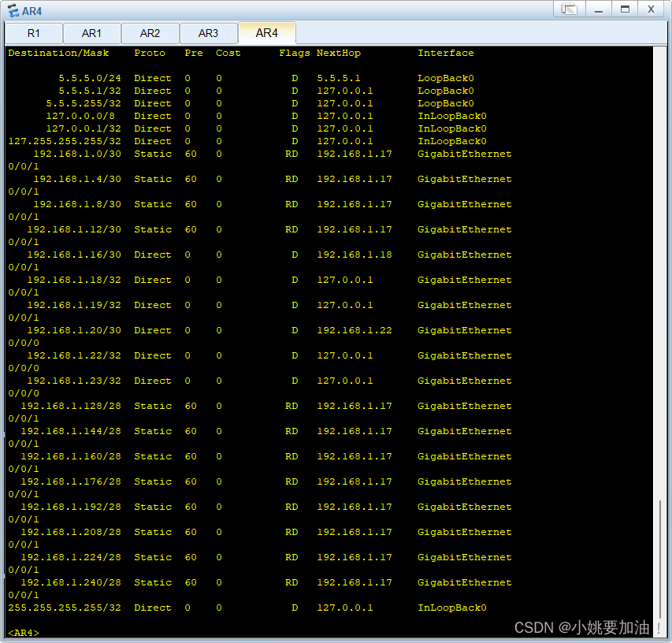Click destination 192.168.1.18/32
Viewport: 672px width, 643px height.
point(74,280)
